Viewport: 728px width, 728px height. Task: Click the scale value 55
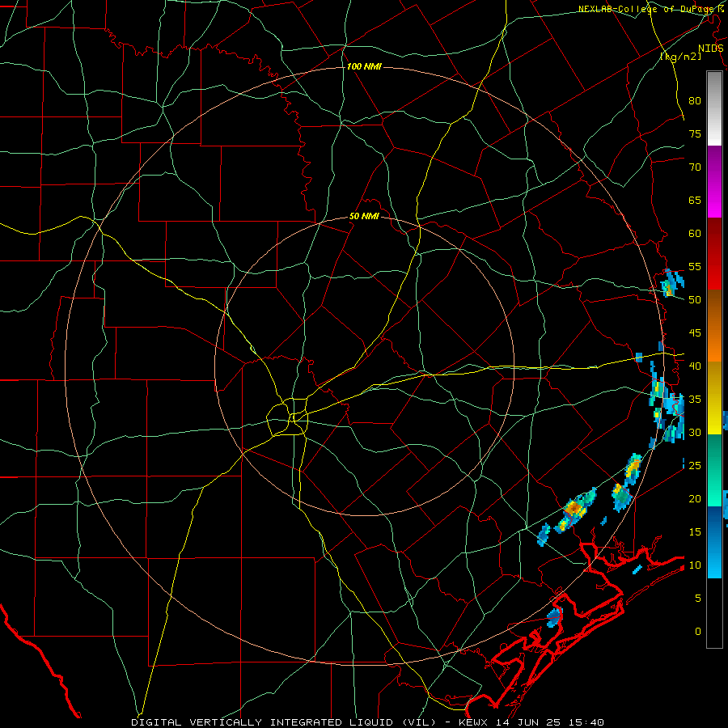tap(695, 267)
